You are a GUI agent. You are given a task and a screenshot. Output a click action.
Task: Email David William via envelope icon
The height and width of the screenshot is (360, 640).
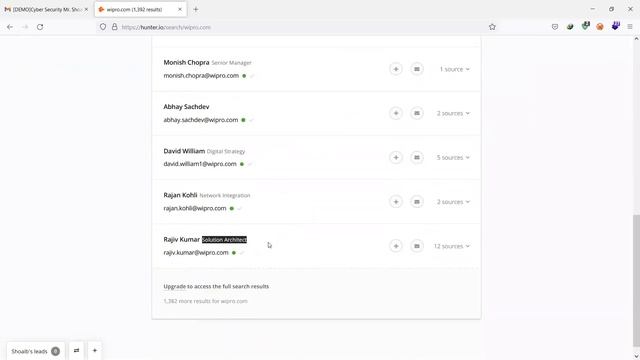417,158
